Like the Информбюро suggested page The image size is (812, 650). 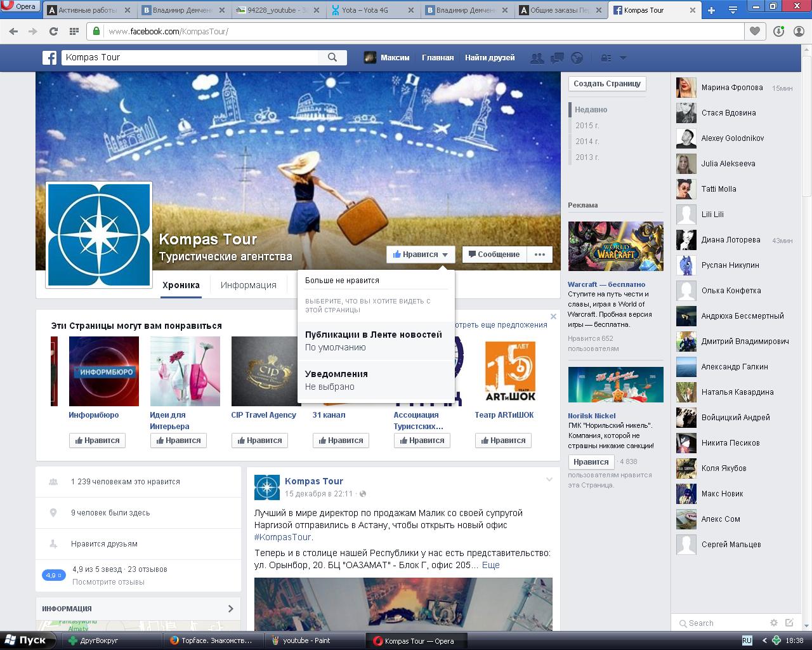(x=97, y=441)
